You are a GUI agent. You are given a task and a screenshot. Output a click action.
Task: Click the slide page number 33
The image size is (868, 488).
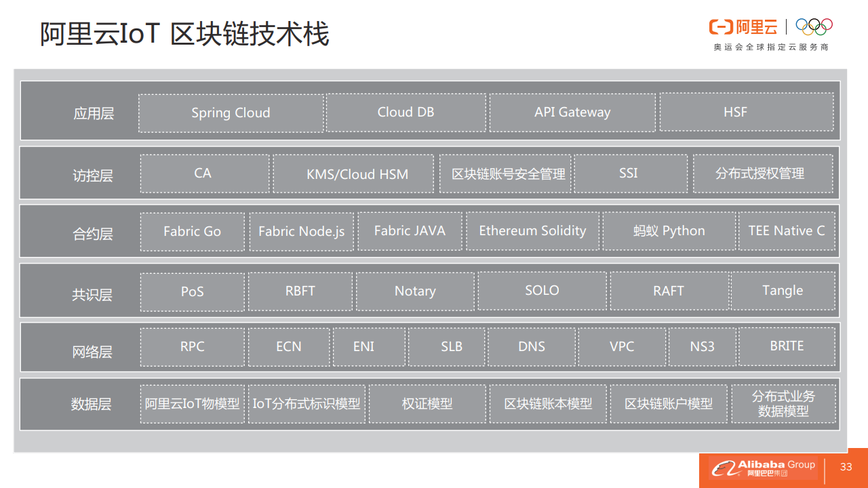point(846,468)
